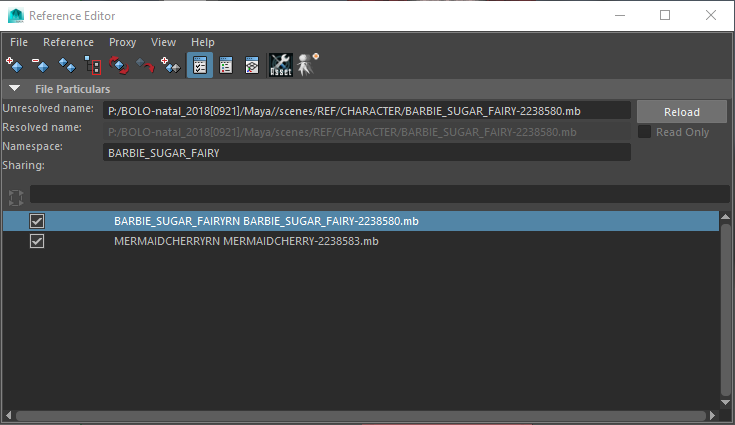The width and height of the screenshot is (735, 425).
Task: Uncheck the BARBIE_SUGAR_FAIRYRN reference checkbox
Action: (37, 221)
